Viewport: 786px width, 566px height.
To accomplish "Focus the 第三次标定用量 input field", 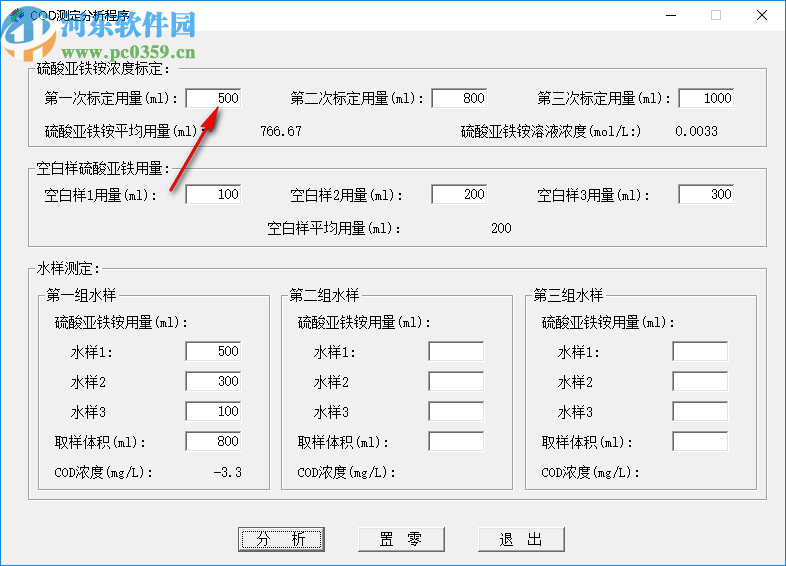I will click(706, 98).
